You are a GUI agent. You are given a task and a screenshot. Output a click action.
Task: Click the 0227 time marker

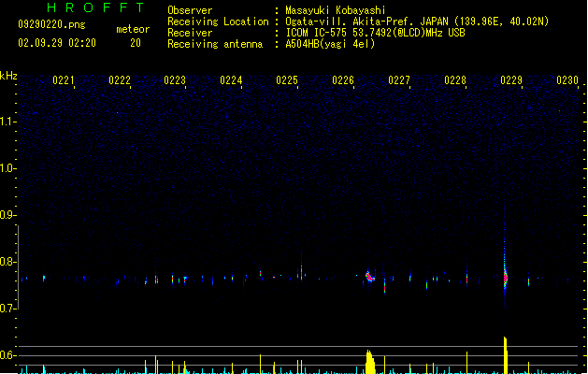coord(399,80)
